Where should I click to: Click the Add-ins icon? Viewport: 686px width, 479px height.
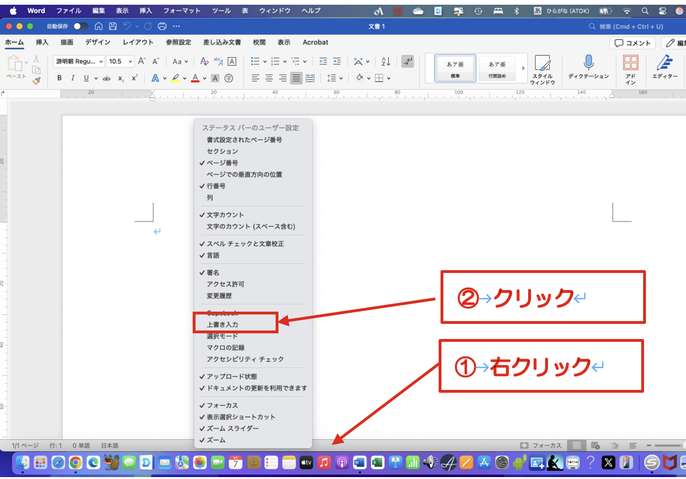631,68
